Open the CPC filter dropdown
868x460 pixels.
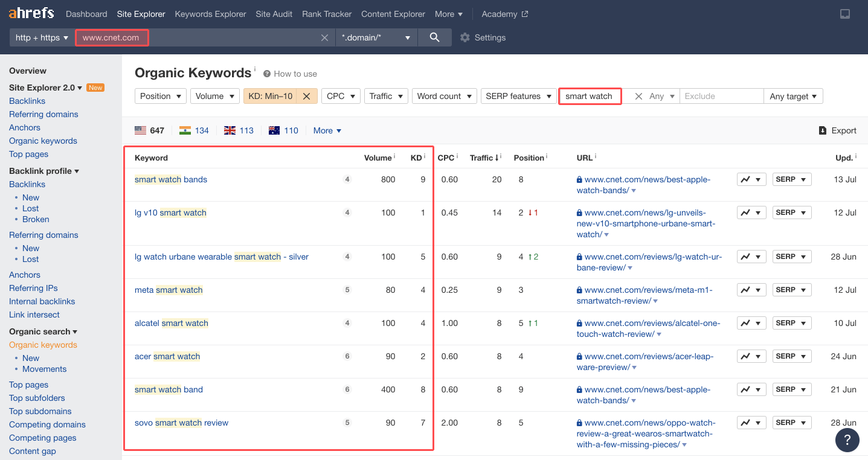click(x=341, y=96)
